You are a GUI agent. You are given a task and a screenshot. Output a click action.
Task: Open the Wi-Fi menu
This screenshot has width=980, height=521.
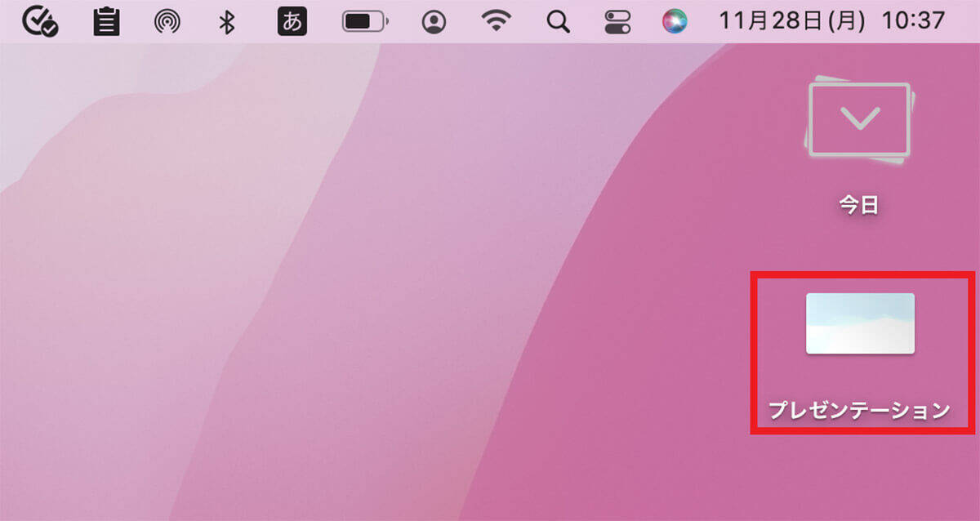click(496, 21)
